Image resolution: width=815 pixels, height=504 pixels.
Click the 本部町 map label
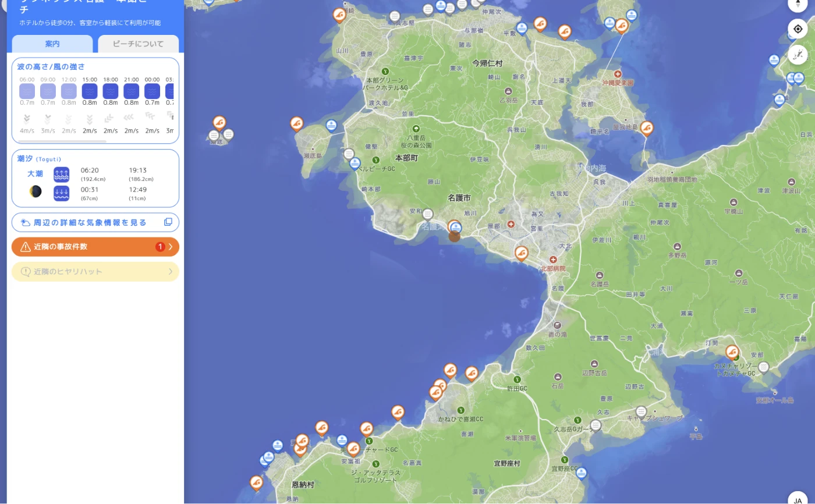click(x=406, y=158)
